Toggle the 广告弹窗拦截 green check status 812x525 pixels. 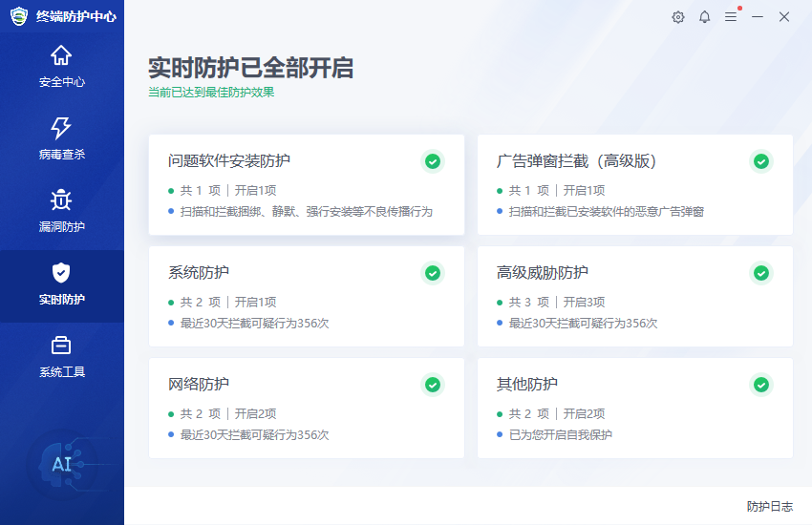pyautogui.click(x=761, y=161)
